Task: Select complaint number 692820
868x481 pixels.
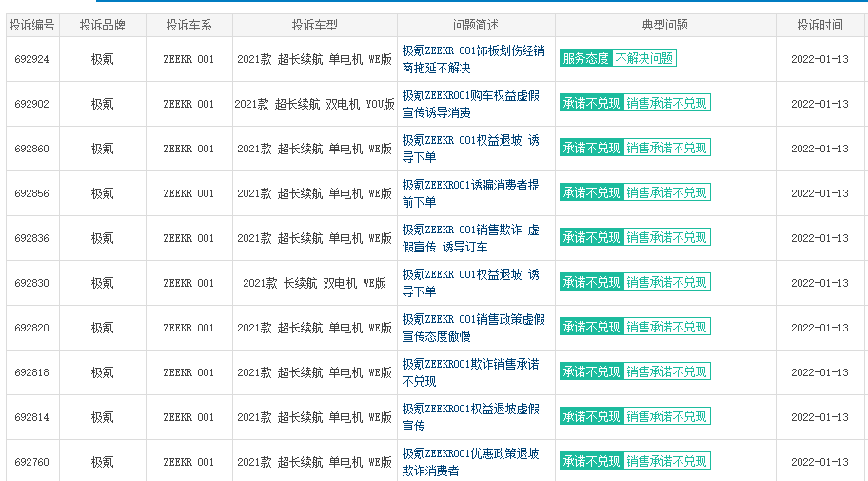Action: (32, 328)
